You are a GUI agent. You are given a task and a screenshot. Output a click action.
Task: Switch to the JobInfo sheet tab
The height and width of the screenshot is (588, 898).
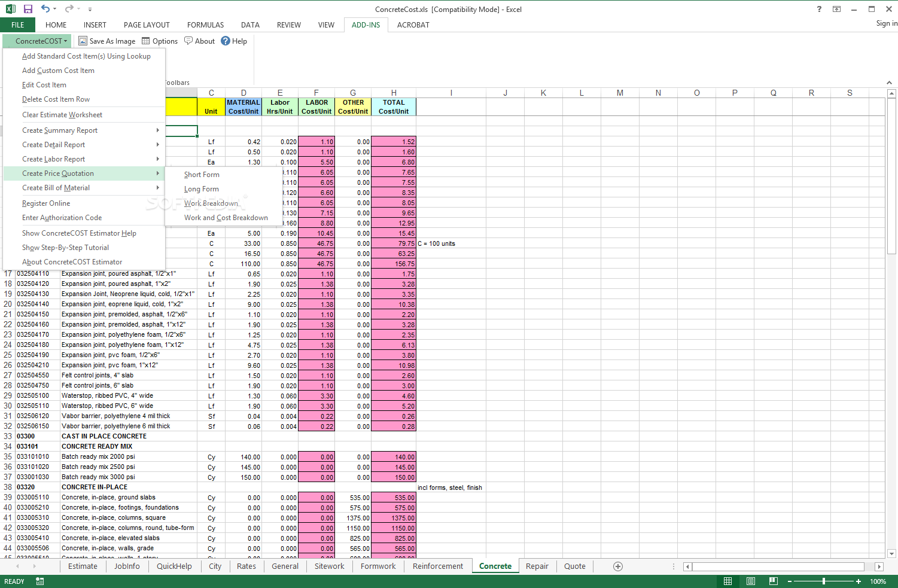(127, 566)
